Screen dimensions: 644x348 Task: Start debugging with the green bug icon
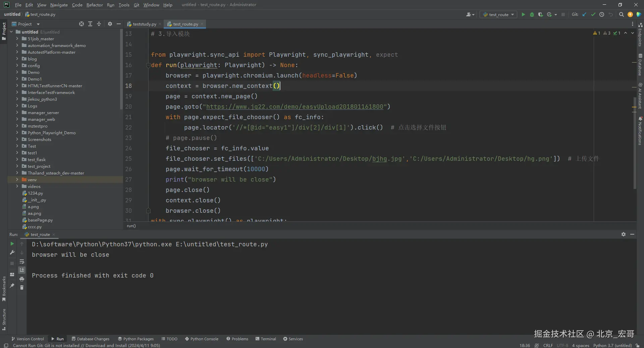click(532, 14)
